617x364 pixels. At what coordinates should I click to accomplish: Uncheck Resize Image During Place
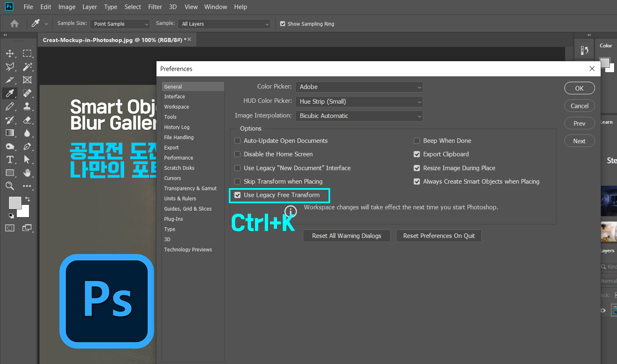pyautogui.click(x=417, y=168)
